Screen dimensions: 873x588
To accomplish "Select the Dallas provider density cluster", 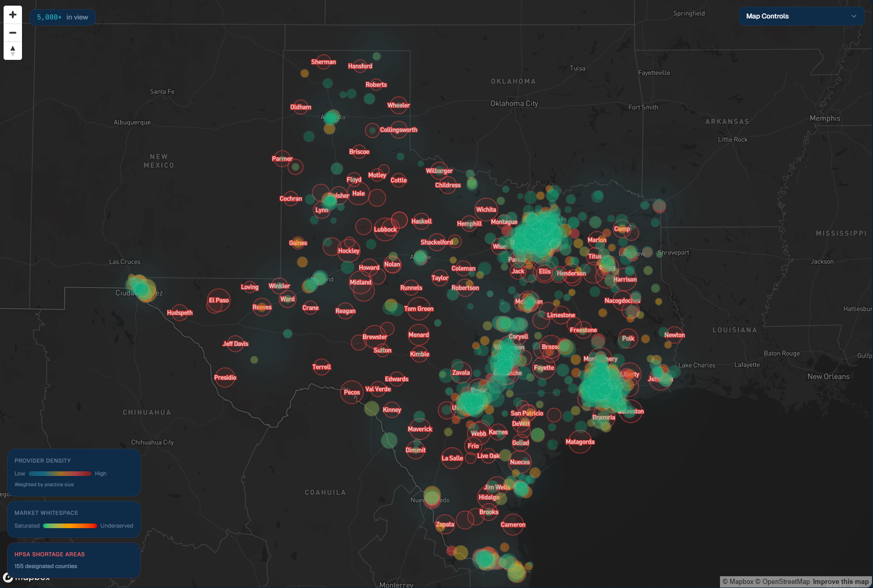I will (x=537, y=235).
